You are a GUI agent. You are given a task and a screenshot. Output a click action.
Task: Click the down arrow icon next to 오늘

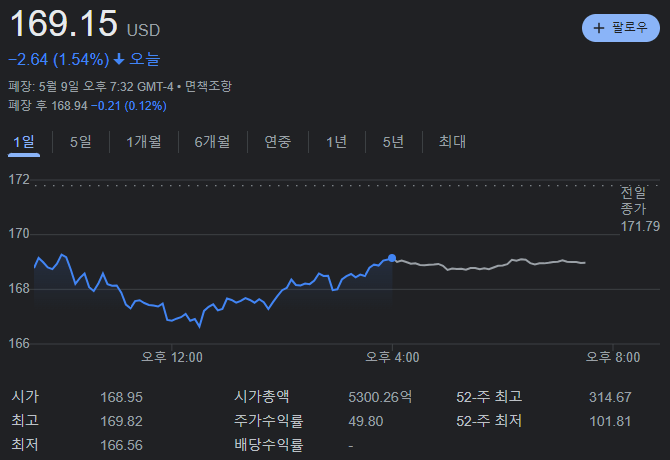pyautogui.click(x=119, y=59)
